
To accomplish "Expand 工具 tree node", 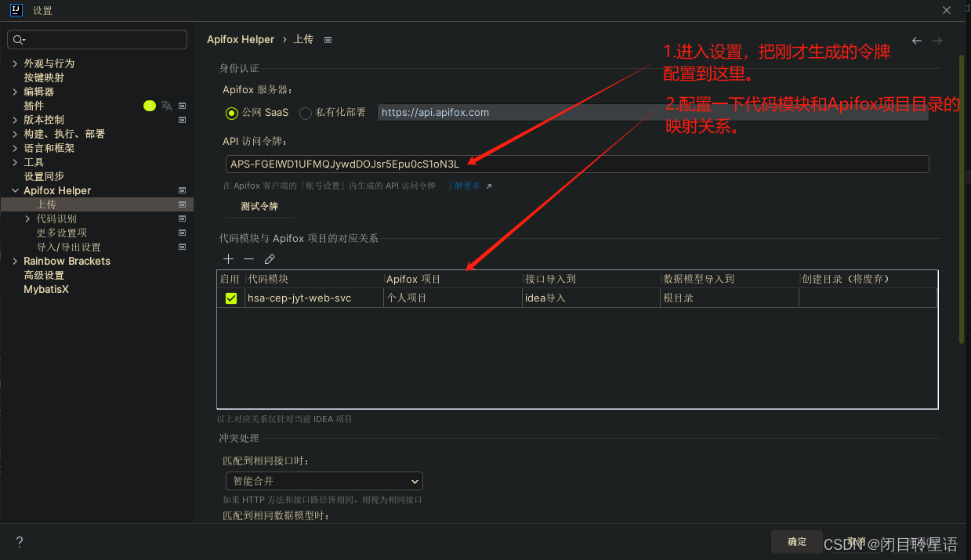I will 15,162.
